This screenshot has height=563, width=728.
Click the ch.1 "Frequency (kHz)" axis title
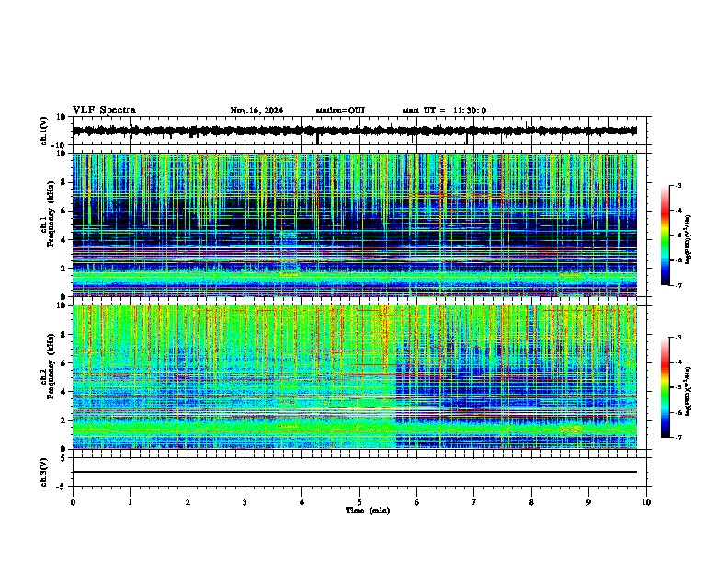(51, 214)
